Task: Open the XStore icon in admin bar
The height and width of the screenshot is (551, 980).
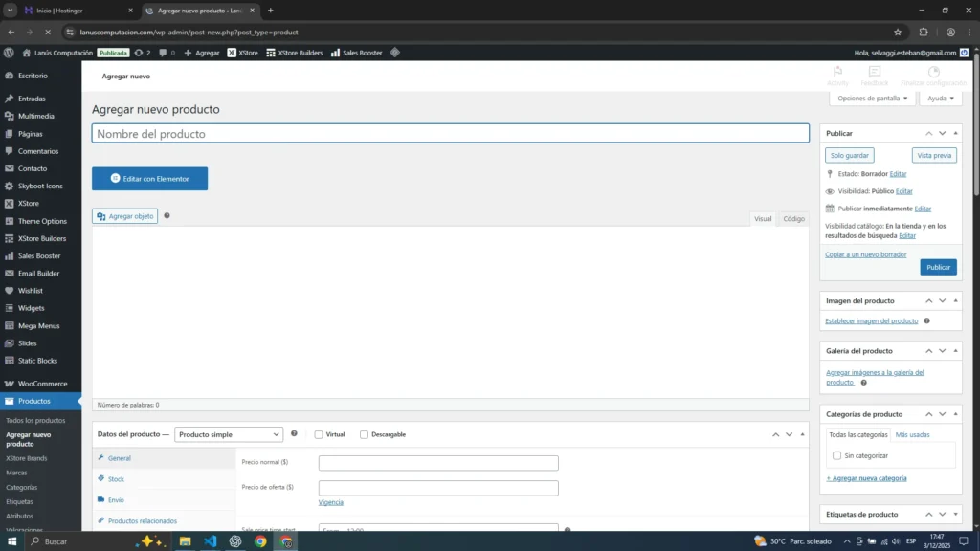Action: (x=232, y=53)
